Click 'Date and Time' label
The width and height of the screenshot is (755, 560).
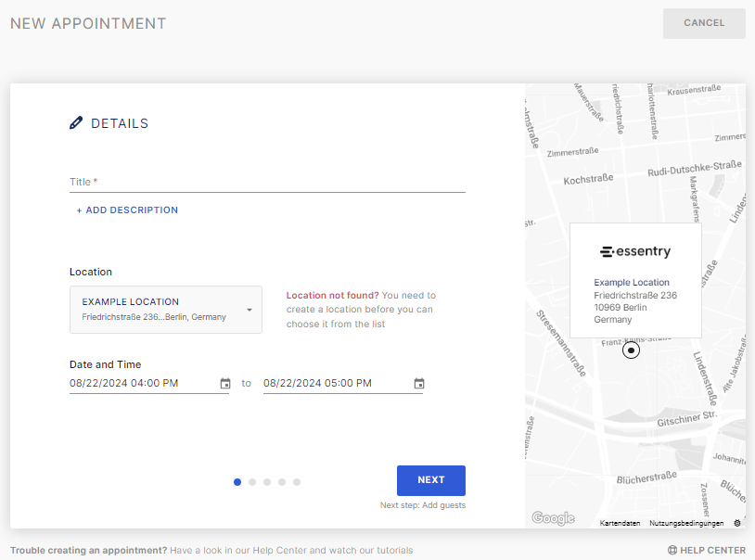point(106,364)
